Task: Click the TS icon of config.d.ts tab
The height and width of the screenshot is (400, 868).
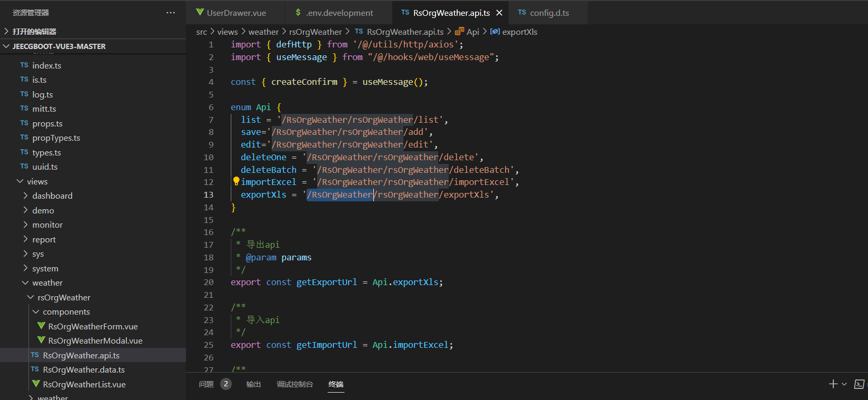Action: [x=522, y=13]
